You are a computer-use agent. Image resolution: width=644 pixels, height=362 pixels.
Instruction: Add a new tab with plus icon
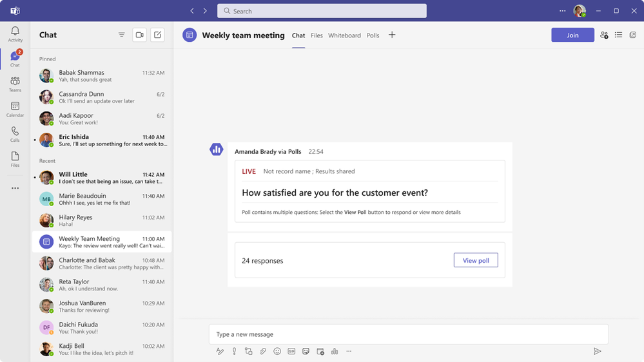(x=392, y=35)
